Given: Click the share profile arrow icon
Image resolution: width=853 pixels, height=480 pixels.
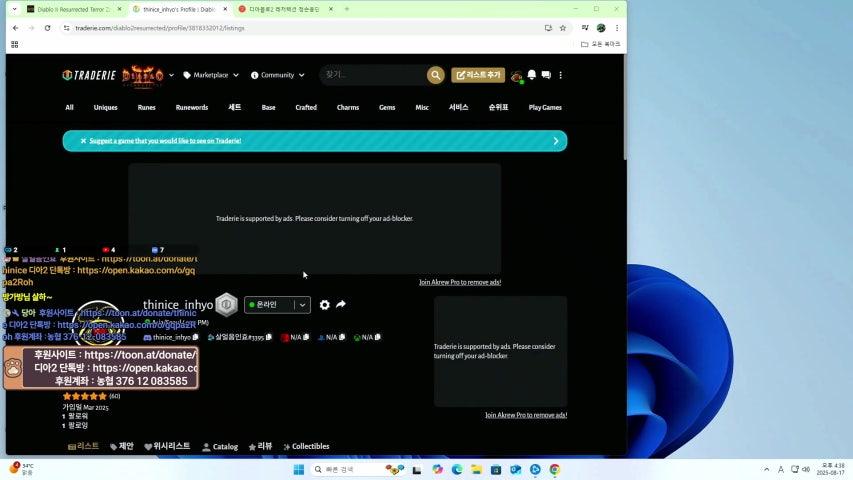Looking at the screenshot, I should click(341, 304).
